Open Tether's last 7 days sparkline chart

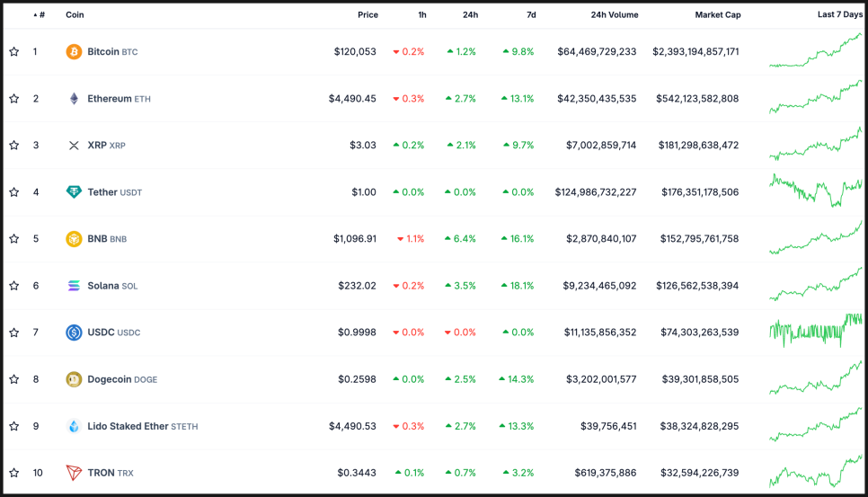(815, 192)
